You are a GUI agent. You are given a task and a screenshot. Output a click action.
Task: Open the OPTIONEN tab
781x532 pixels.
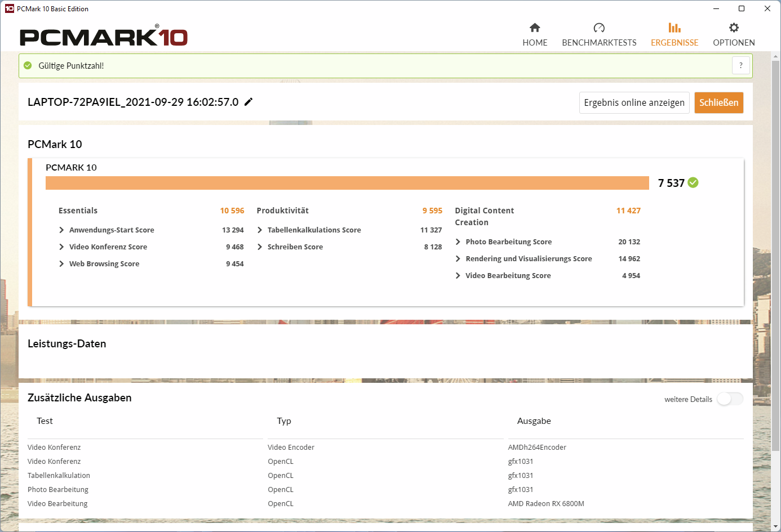734,35
